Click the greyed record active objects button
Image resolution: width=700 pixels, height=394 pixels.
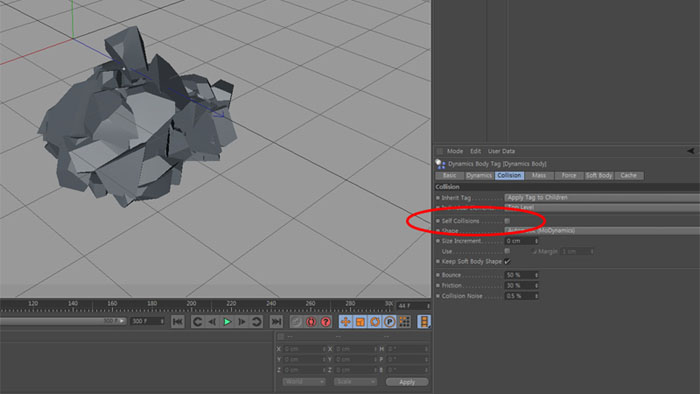click(296, 321)
